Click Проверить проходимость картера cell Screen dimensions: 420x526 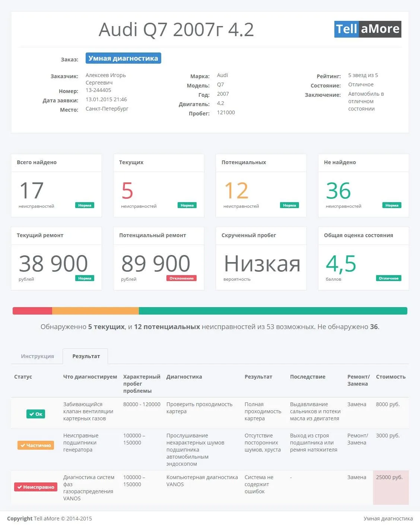(200, 408)
